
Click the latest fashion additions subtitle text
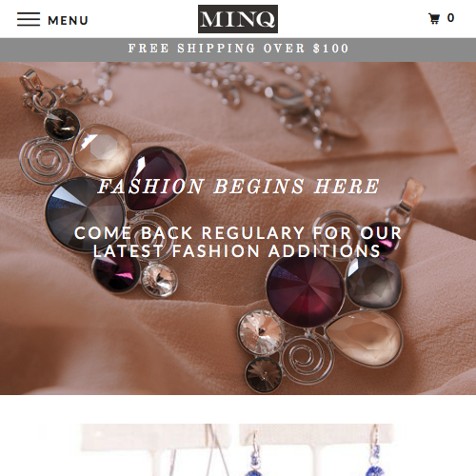pos(238,242)
